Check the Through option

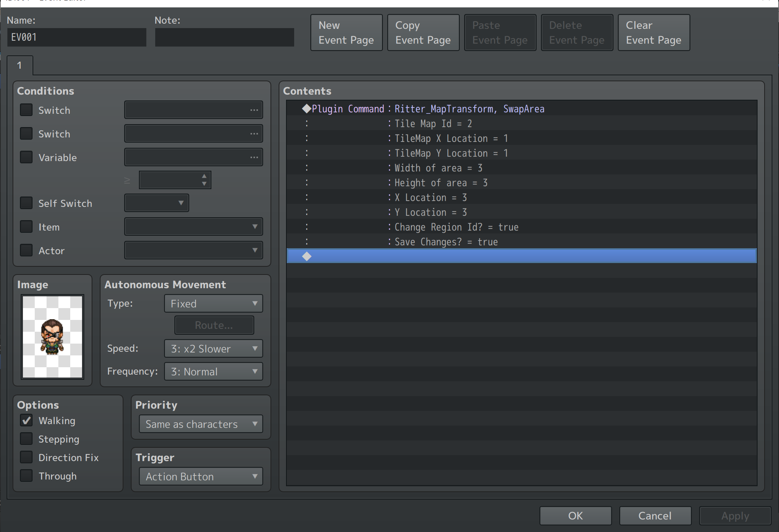coord(26,476)
